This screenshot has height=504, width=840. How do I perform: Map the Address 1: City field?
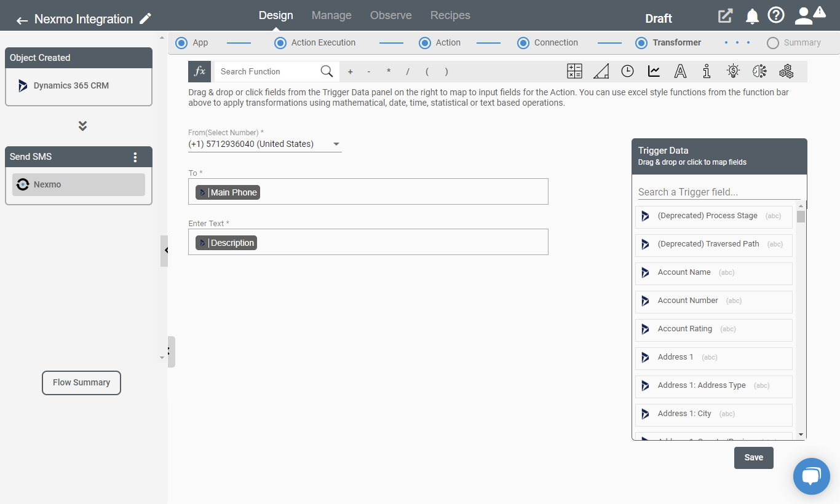click(714, 414)
